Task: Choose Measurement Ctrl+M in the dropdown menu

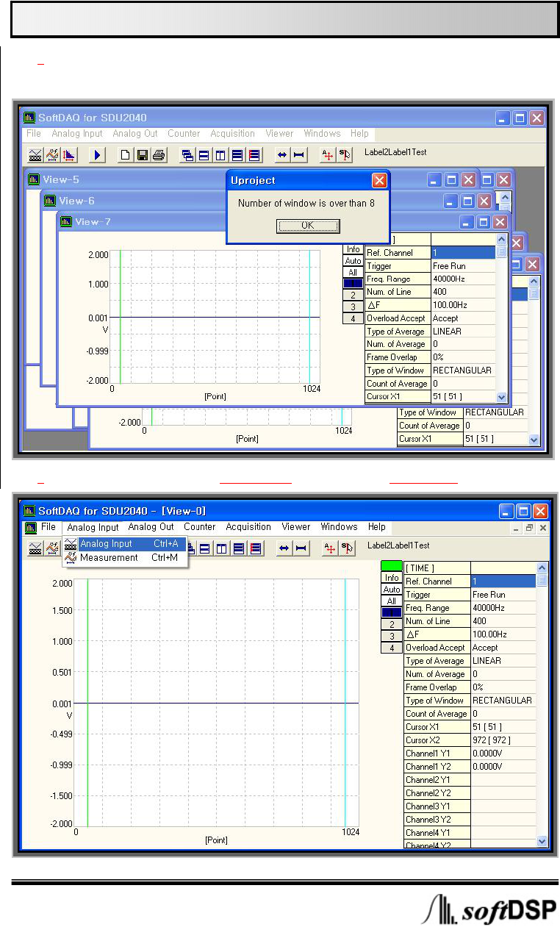Action: (x=125, y=558)
